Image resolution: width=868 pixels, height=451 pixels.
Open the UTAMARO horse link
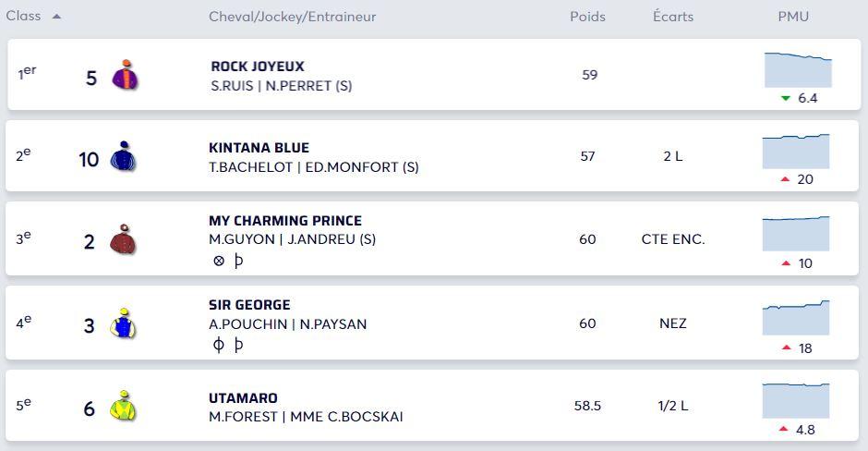coord(243,398)
